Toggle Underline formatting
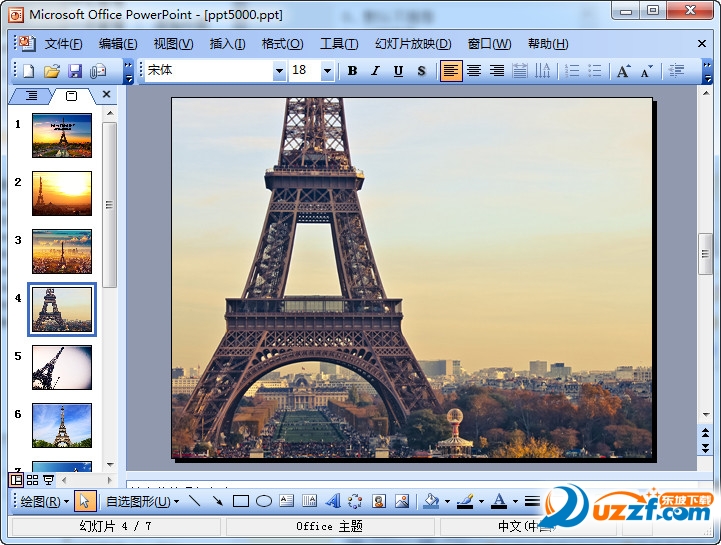Screen dimensions: 721x545 398,71
